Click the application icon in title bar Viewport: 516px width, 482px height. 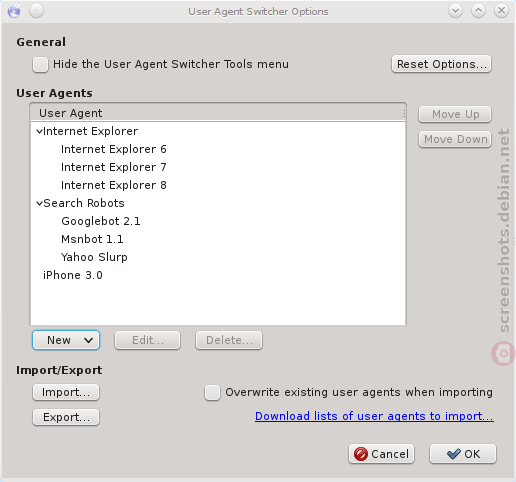[14, 11]
